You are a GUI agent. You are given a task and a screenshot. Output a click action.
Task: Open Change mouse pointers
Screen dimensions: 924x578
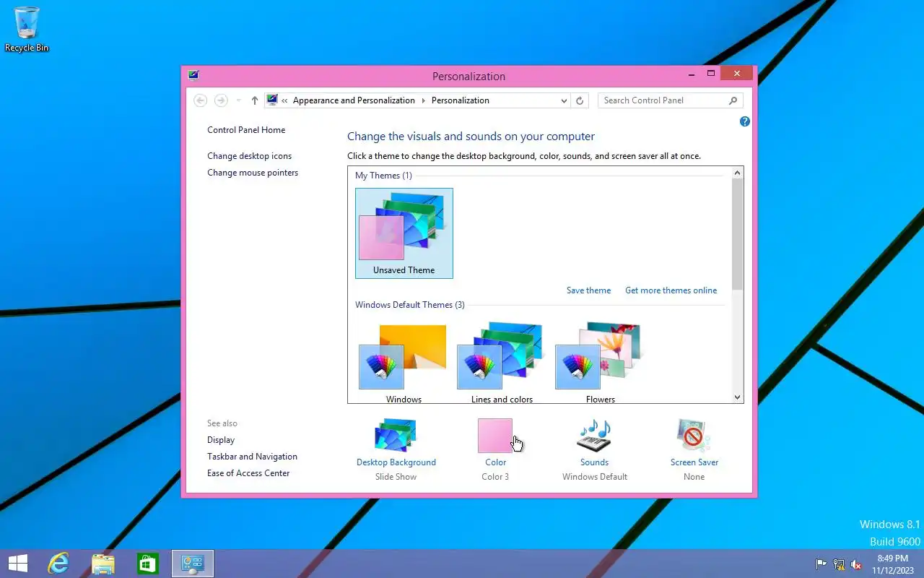[253, 173]
